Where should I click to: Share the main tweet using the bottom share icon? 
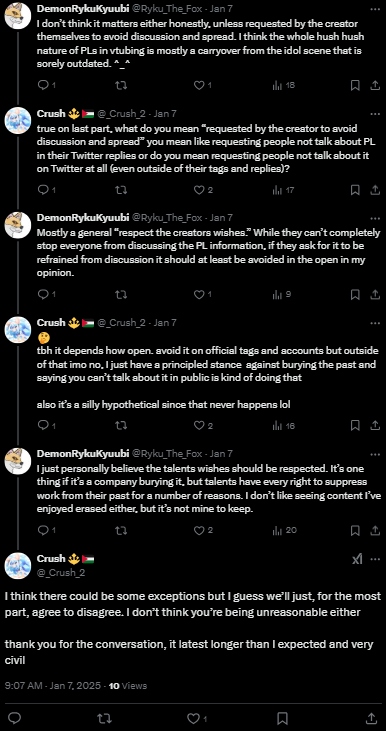[x=372, y=717]
